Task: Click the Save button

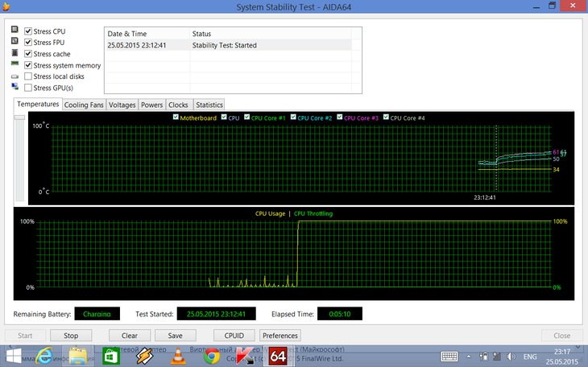Action: [175, 336]
